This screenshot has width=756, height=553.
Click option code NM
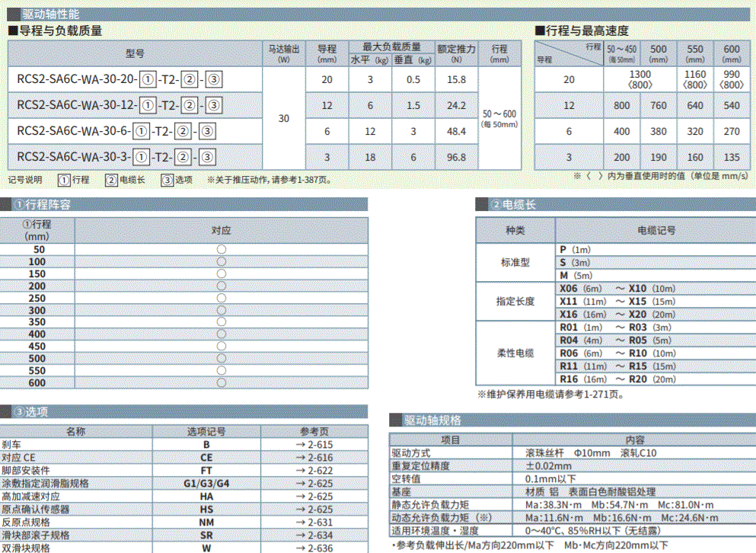tap(206, 523)
